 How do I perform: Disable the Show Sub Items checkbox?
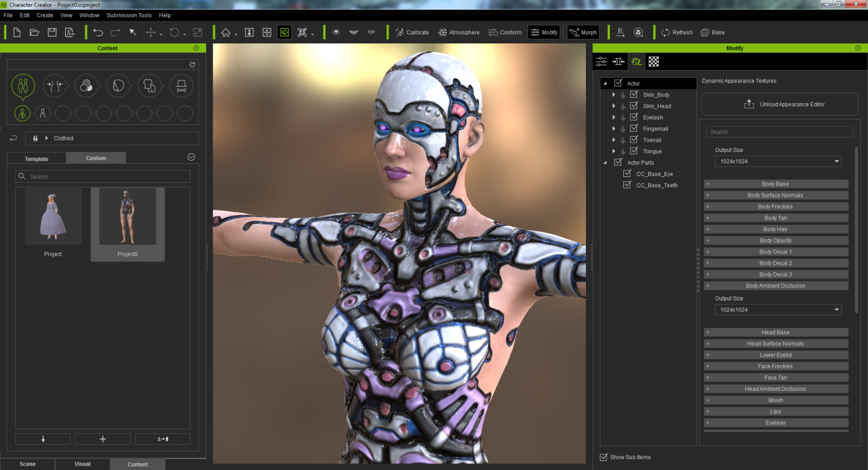click(604, 458)
